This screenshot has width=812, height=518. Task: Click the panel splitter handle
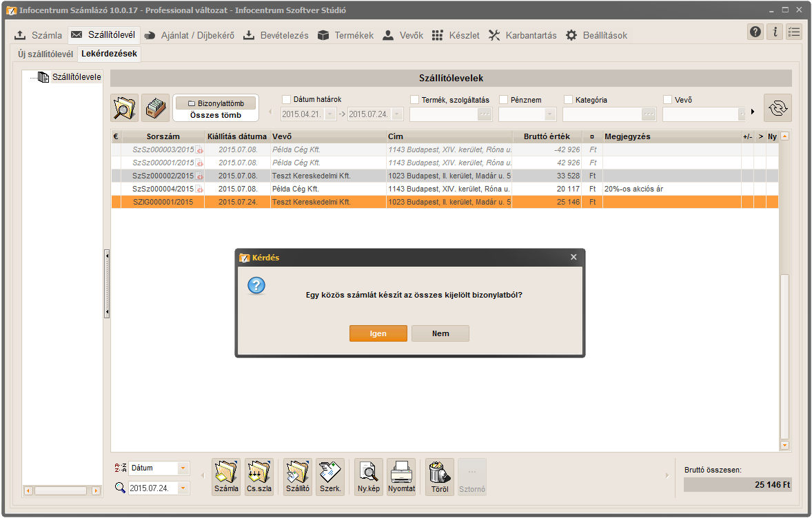(108, 284)
